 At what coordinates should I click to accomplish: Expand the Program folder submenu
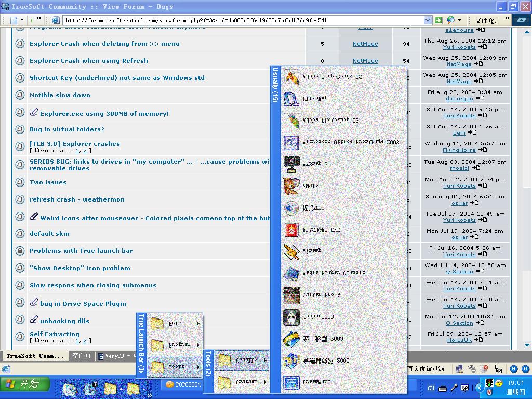175,345
